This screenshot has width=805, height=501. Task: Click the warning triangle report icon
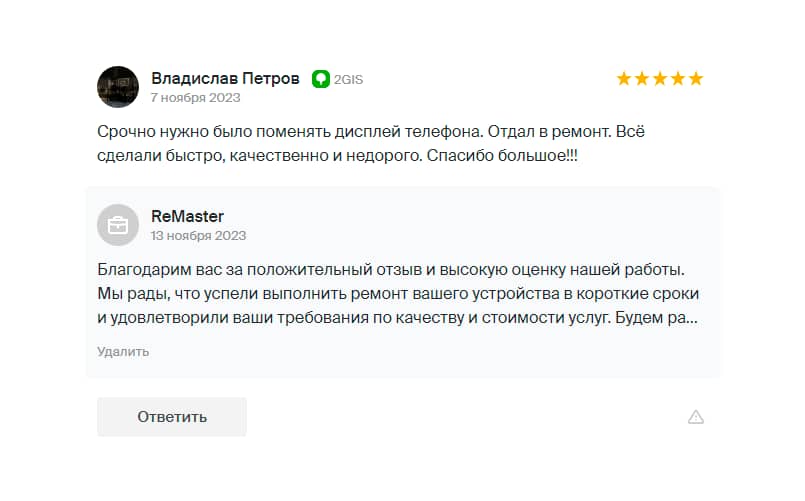point(696,417)
